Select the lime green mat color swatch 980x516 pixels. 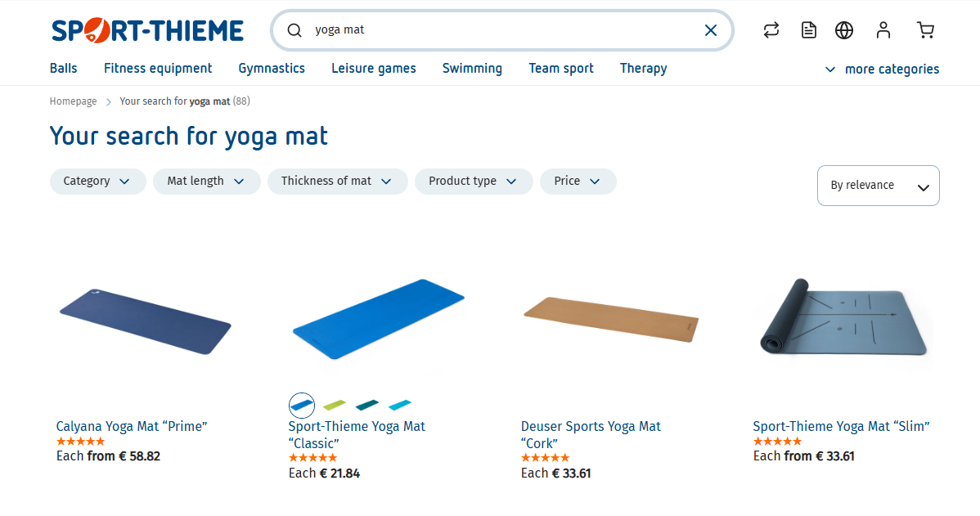point(335,405)
